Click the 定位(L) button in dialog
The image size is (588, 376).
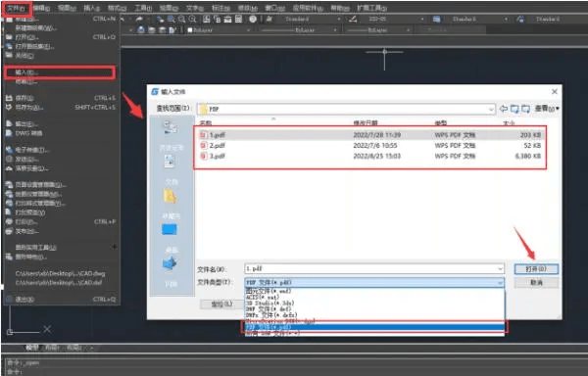[222, 305]
